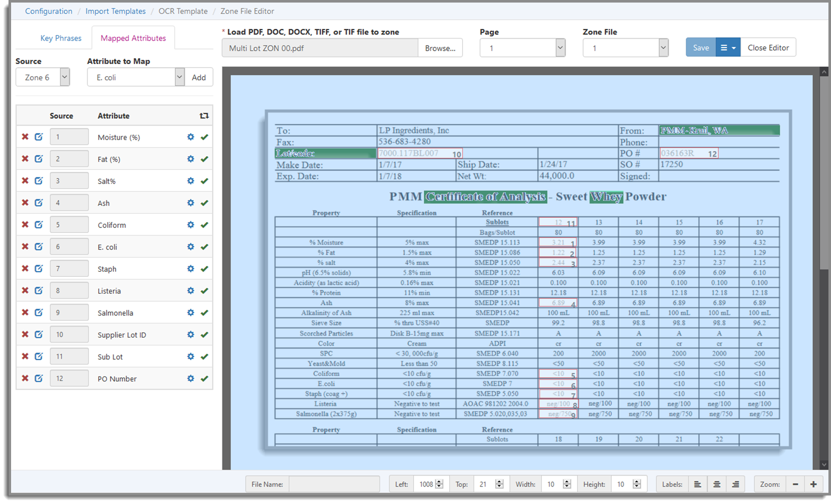Screen dimensions: 831x504
Task: Select zone 12 box on PO number
Action: point(689,153)
